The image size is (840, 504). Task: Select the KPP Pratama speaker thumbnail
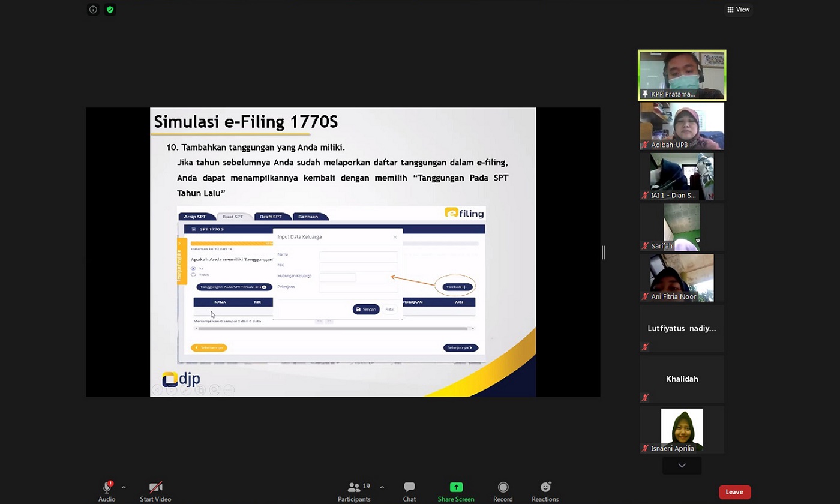click(x=682, y=75)
